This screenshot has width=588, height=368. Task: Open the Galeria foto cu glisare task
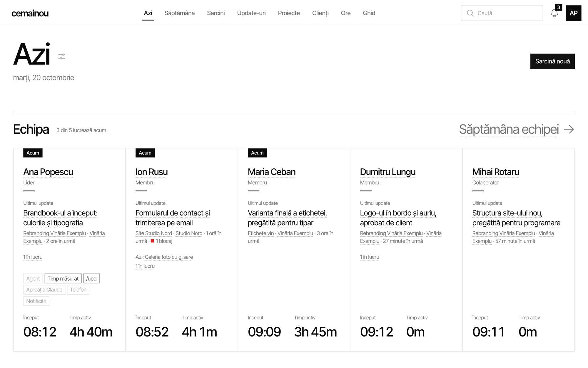pyautogui.click(x=169, y=257)
